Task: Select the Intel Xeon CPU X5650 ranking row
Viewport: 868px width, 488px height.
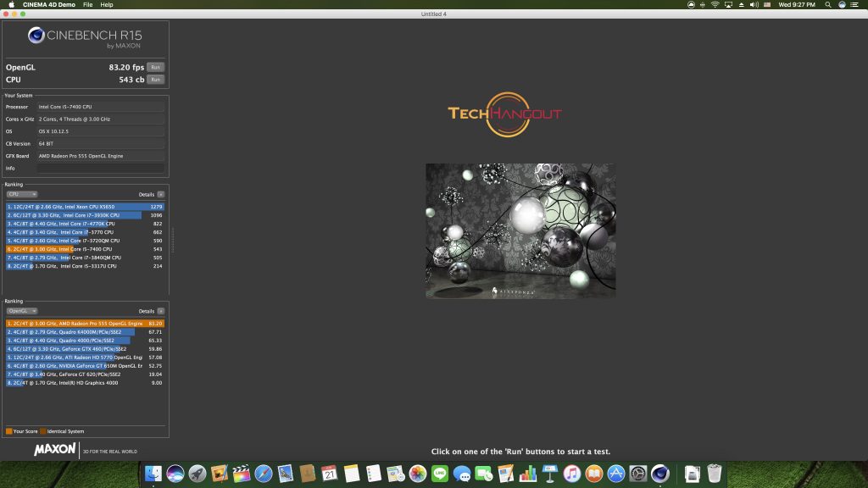Action: tap(85, 207)
